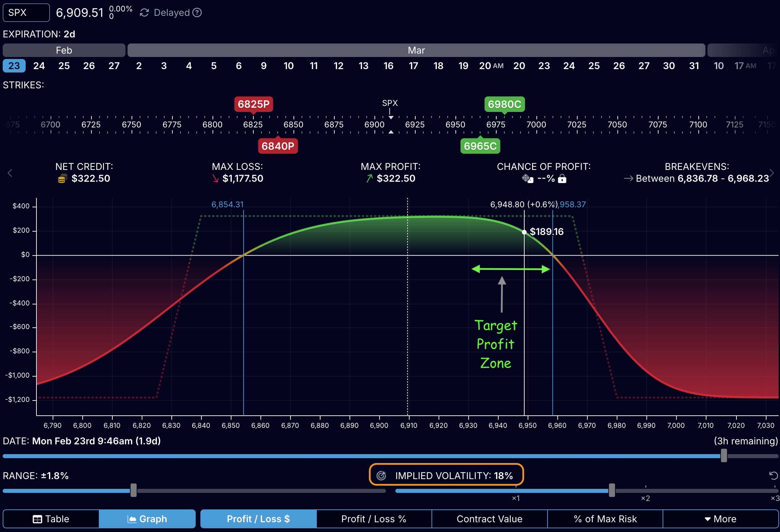Click the SPX ticker input field

[26, 12]
